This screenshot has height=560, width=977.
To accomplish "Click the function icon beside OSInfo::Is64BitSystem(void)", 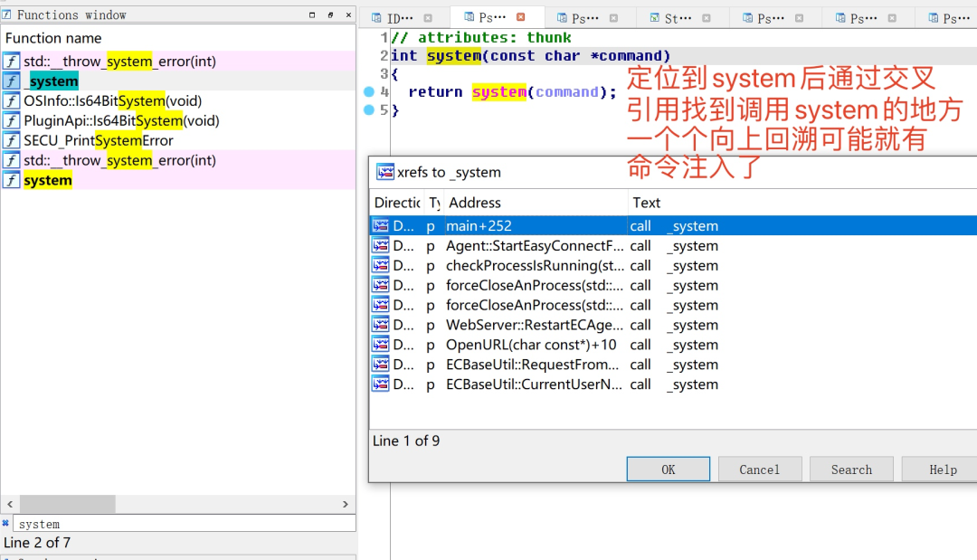I will (12, 100).
